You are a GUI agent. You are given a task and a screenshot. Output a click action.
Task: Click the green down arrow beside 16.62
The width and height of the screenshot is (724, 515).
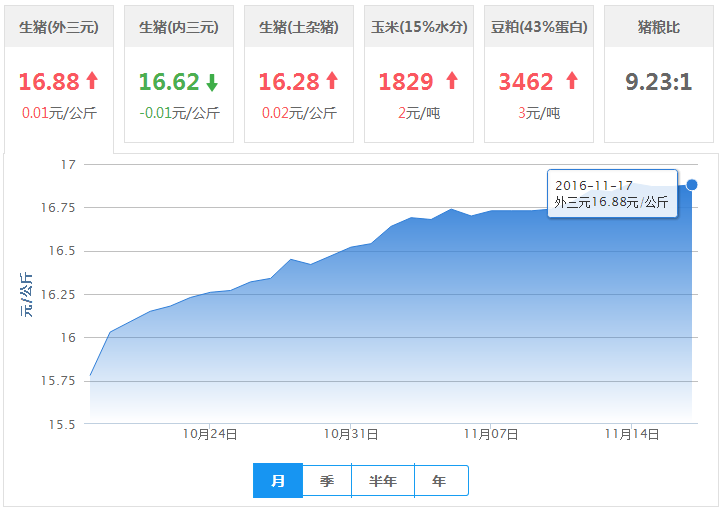click(212, 82)
